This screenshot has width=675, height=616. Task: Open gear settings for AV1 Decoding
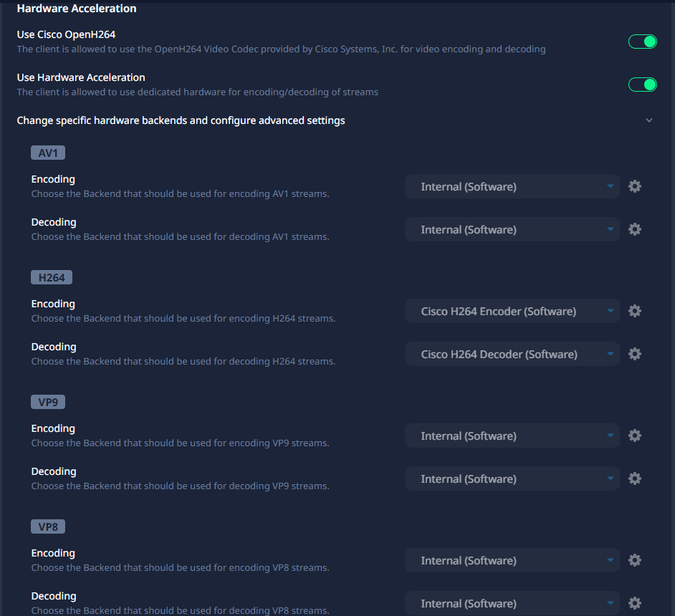[x=634, y=229]
